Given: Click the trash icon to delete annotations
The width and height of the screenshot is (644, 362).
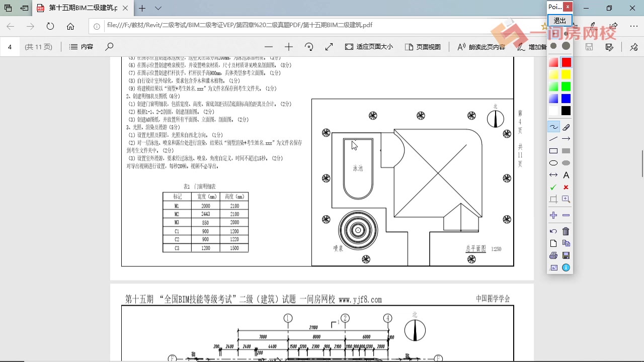Looking at the screenshot, I should pyautogui.click(x=566, y=231).
